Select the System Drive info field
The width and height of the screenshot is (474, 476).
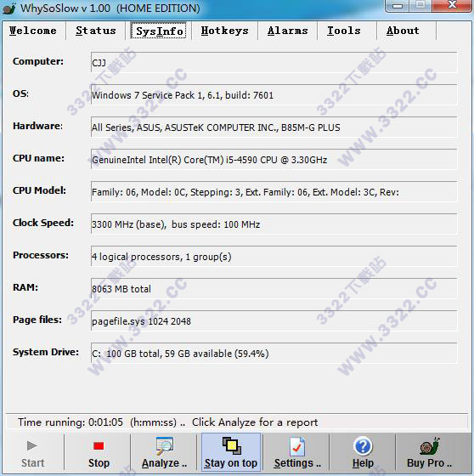[x=274, y=353]
